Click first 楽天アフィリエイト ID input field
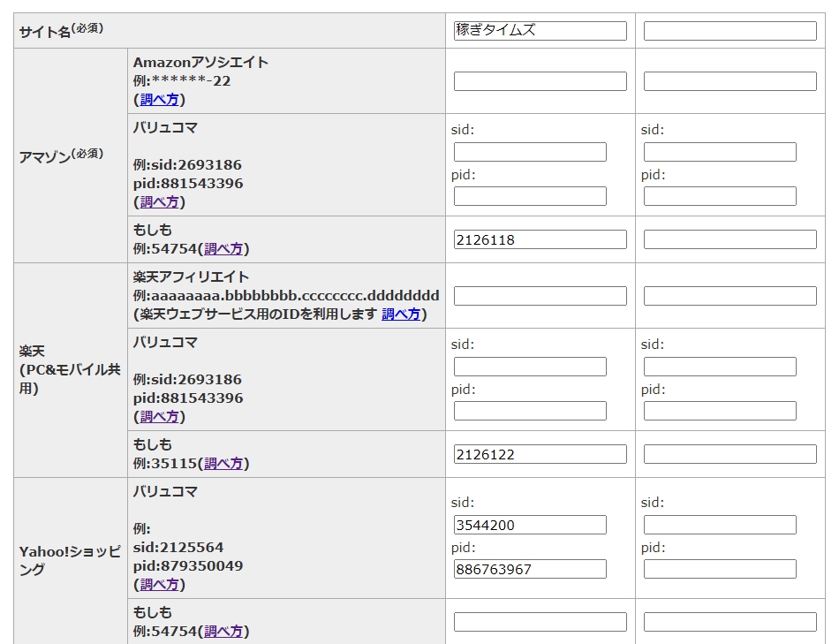The height and width of the screenshot is (644, 839). click(x=540, y=296)
